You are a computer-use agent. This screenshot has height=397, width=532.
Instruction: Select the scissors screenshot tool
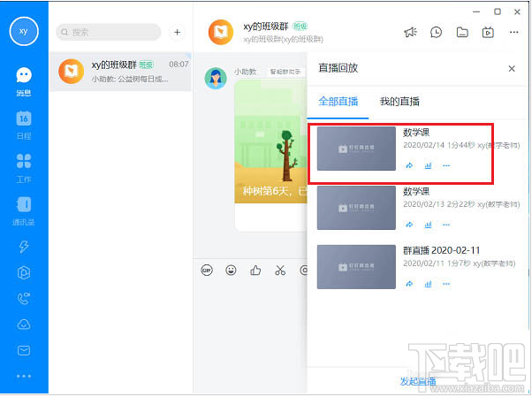click(x=280, y=271)
